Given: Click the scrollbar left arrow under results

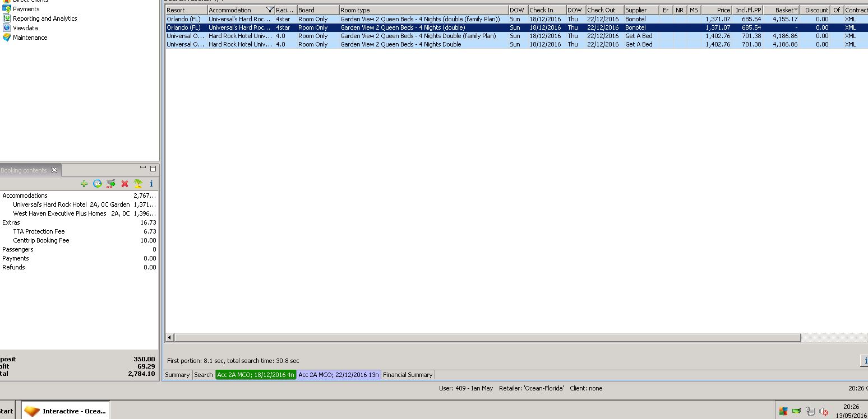Looking at the screenshot, I should (170, 338).
